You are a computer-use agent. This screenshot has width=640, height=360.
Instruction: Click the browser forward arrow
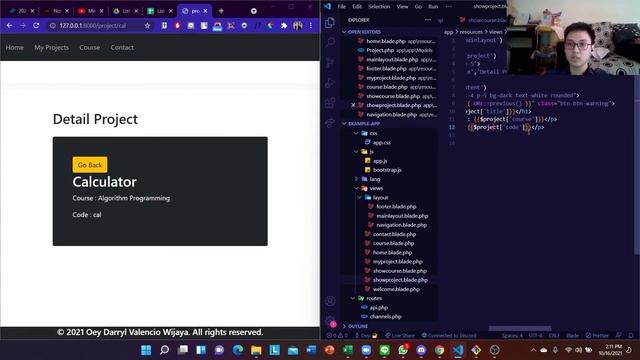(x=23, y=25)
